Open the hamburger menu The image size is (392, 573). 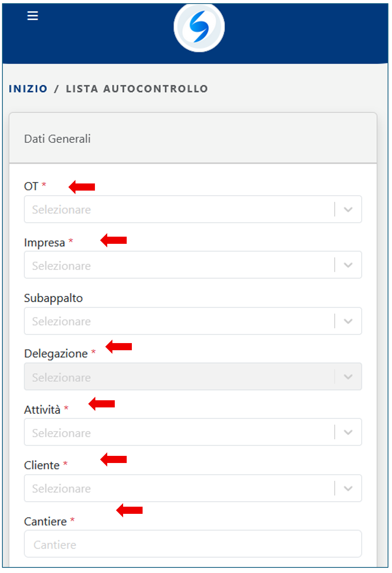(x=33, y=16)
